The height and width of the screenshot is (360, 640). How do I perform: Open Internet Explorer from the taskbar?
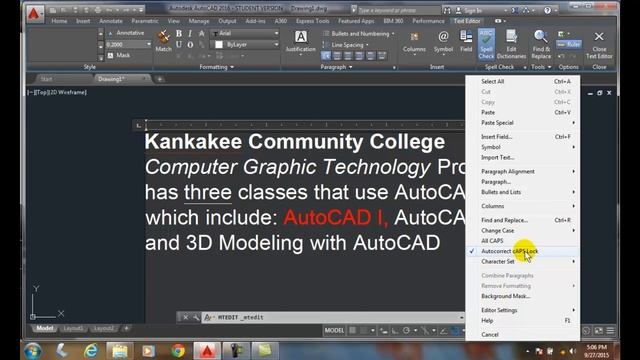click(91, 351)
